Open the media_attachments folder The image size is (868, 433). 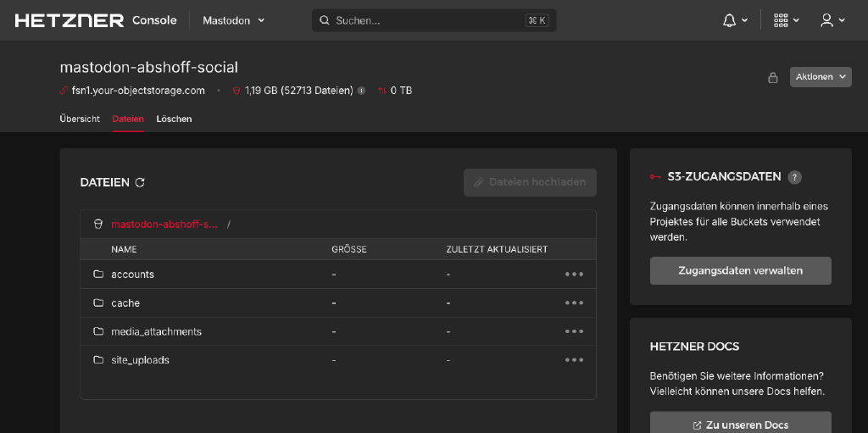156,331
